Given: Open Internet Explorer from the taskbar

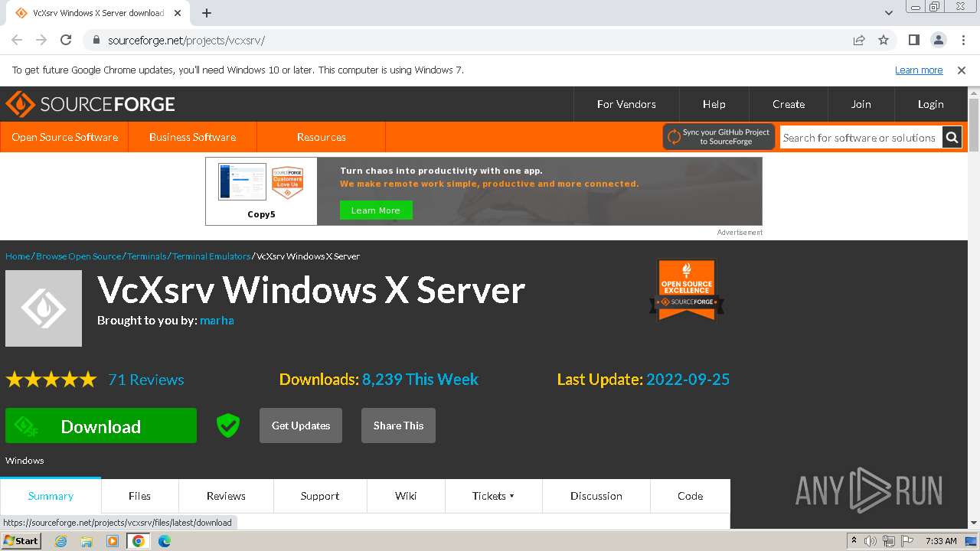Looking at the screenshot, I should (x=61, y=541).
